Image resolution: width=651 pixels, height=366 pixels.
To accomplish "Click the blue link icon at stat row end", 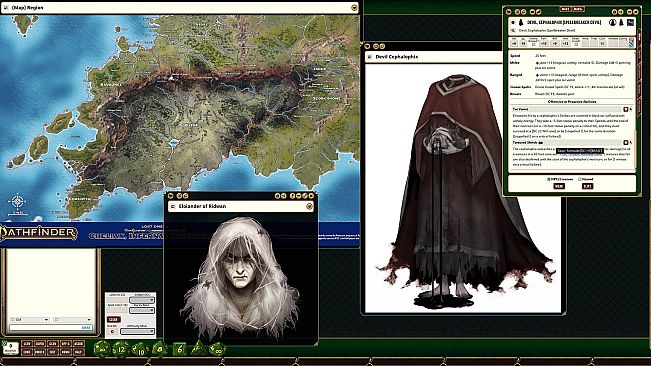I will coord(631,44).
